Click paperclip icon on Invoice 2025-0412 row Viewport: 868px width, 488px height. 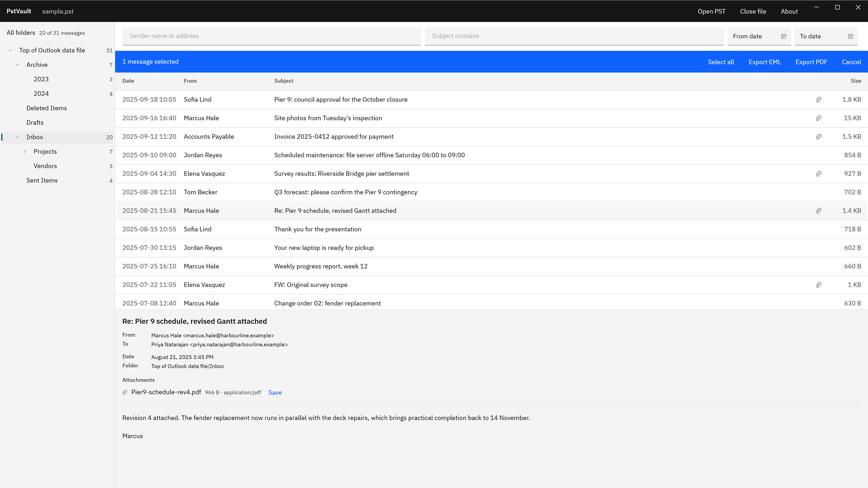(819, 136)
